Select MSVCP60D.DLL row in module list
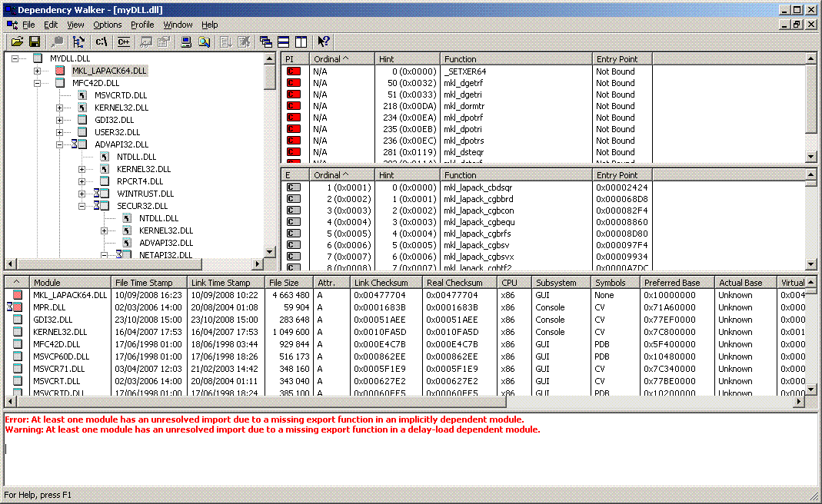 [404, 356]
